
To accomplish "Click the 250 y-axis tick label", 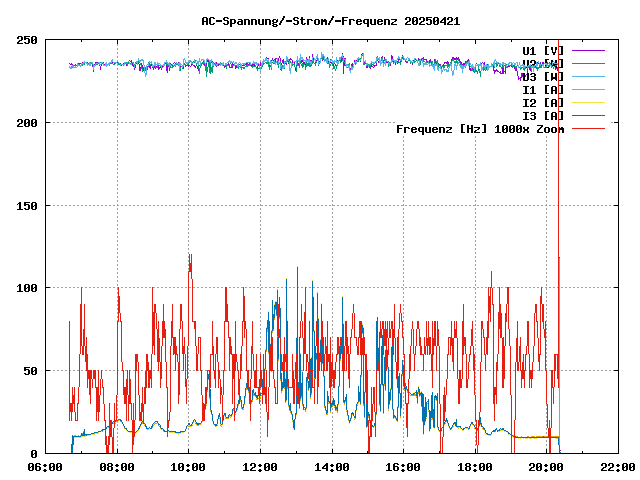I will tap(27, 40).
